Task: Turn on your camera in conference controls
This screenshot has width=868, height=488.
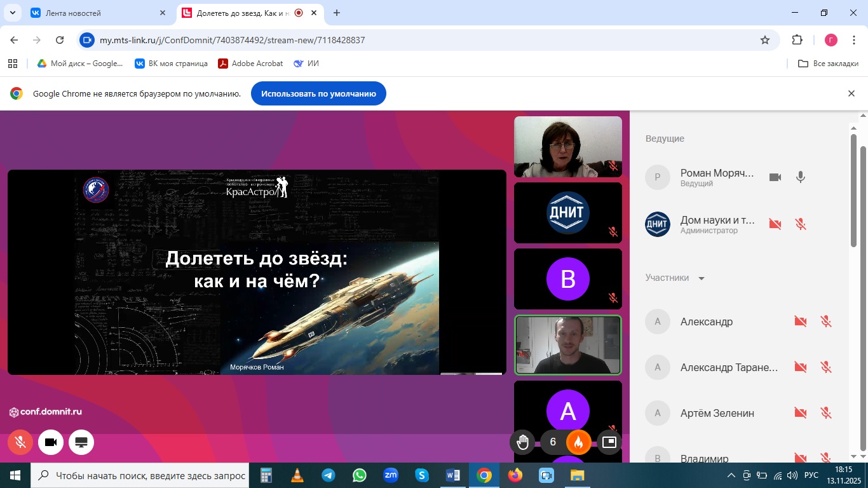Action: 51,442
